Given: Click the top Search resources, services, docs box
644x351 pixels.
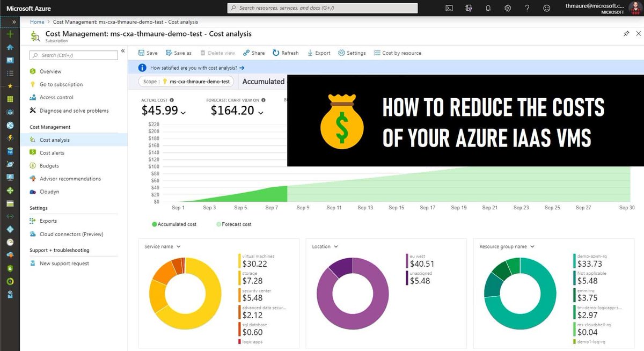Looking at the screenshot, I should [323, 8].
